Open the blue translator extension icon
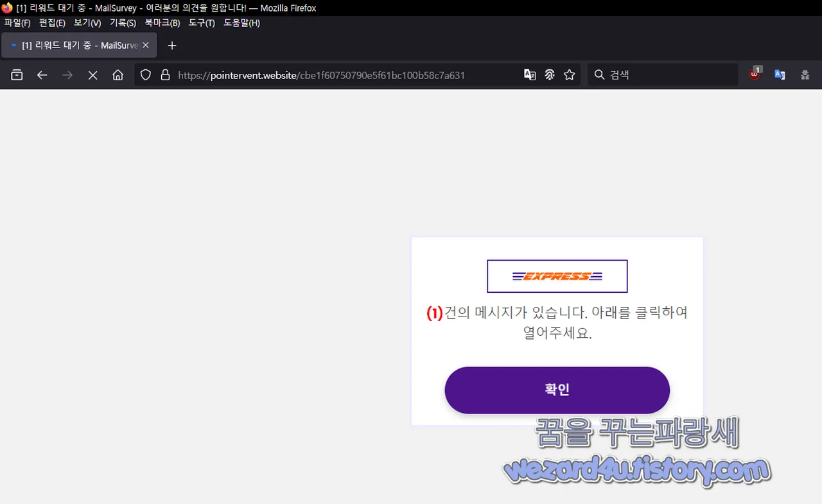Screen dimensions: 822x504 tap(780, 75)
